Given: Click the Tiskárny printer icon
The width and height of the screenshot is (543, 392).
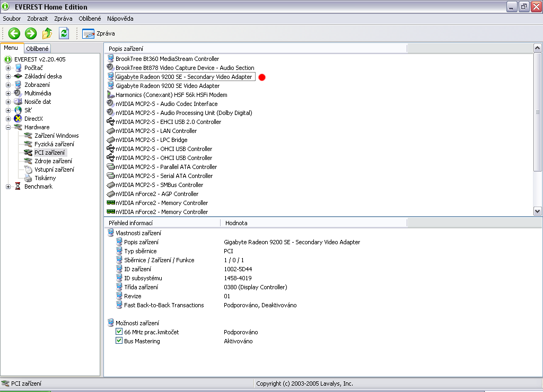Looking at the screenshot, I should (28, 178).
